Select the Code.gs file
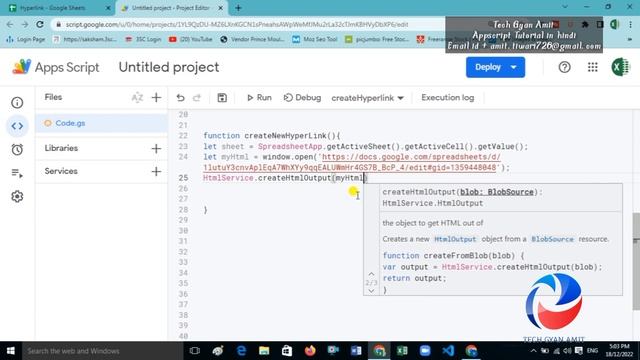640x360 pixels. [102, 123]
